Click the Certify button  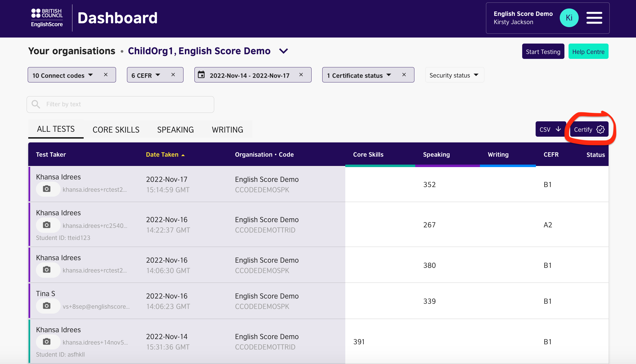589,129
